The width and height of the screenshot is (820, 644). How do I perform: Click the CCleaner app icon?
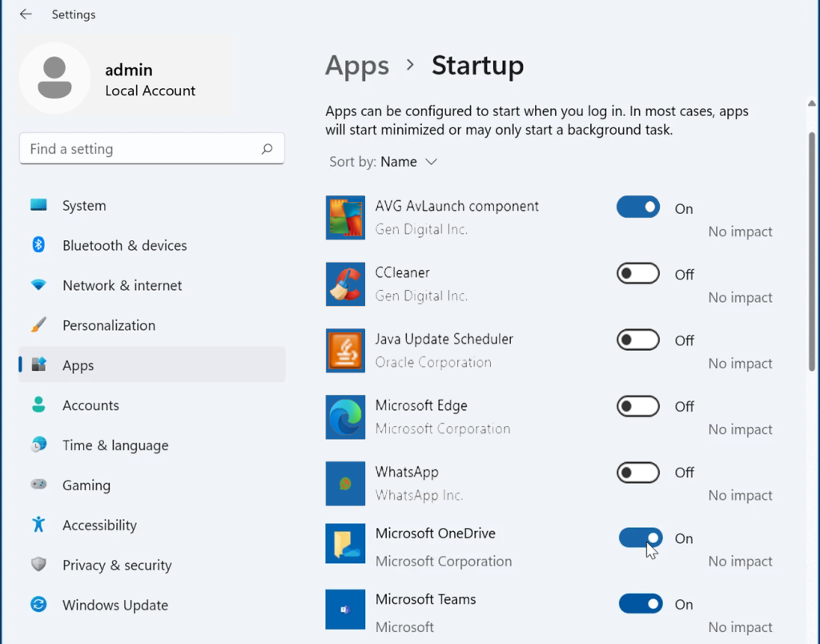point(345,284)
